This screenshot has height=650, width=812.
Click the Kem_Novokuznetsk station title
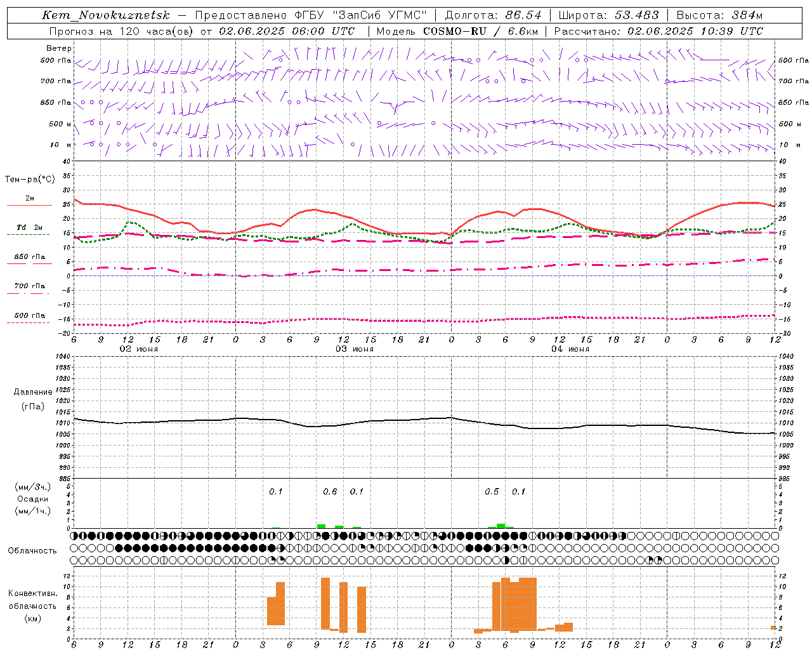point(106,15)
